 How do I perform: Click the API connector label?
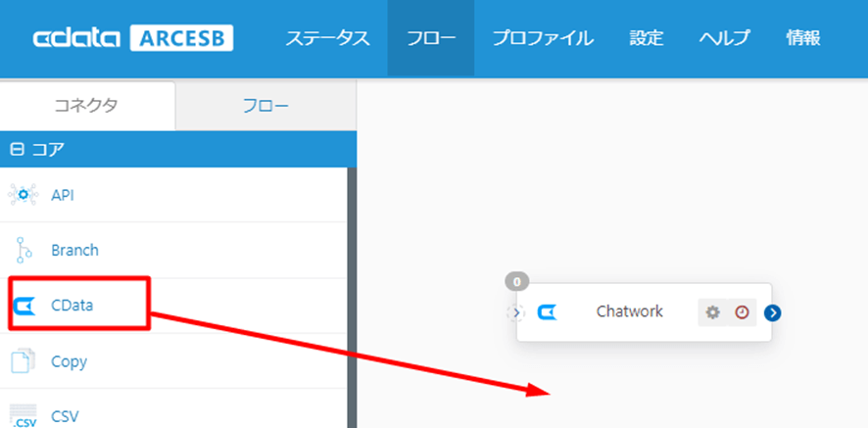(x=63, y=196)
